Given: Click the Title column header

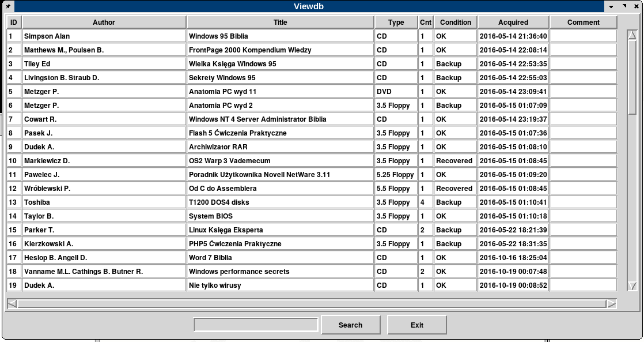Looking at the screenshot, I should (280, 22).
